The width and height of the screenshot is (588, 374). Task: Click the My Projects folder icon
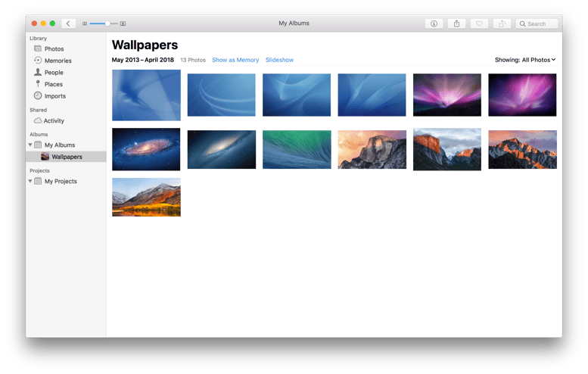tap(38, 181)
